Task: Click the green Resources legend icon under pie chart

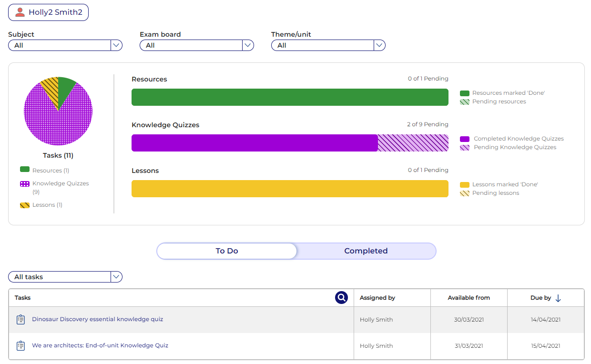Action: pyautogui.click(x=25, y=170)
